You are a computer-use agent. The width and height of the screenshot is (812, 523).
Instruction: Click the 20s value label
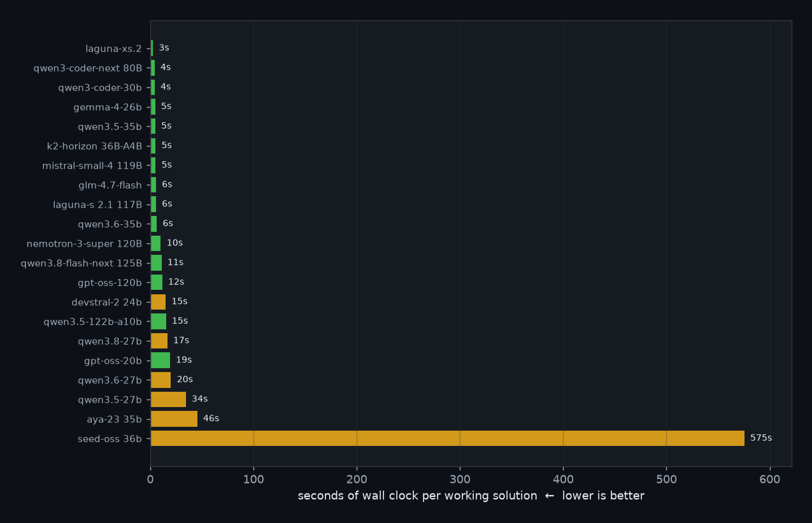[x=185, y=380]
